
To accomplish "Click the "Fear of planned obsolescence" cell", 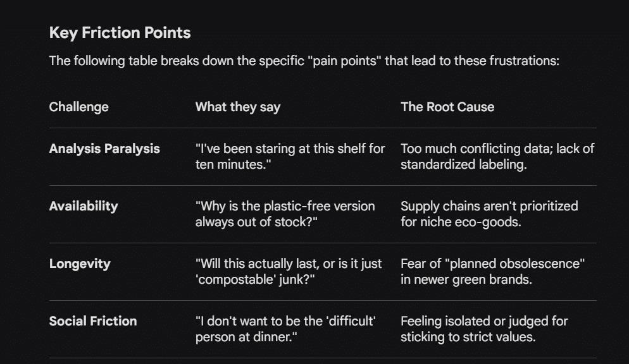I will click(x=492, y=271).
